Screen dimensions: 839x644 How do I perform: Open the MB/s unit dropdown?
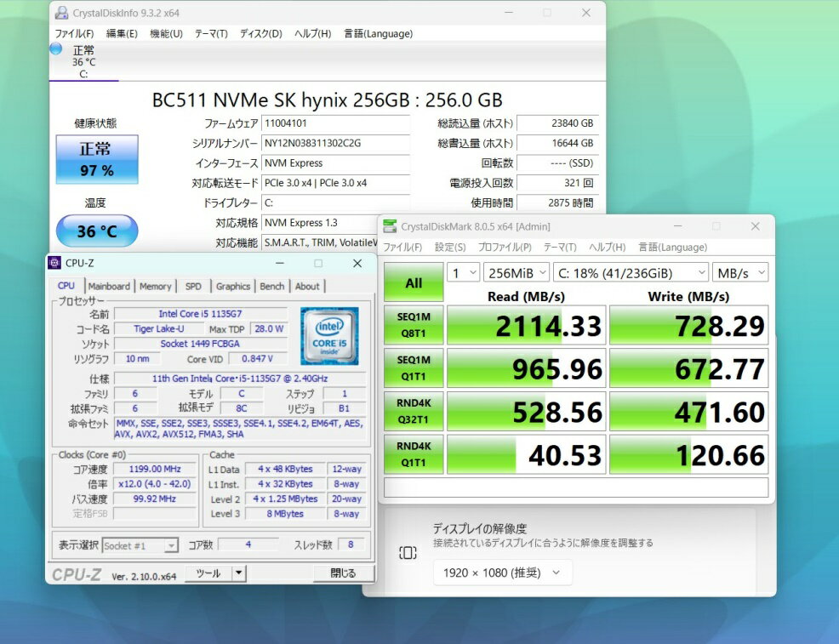click(x=740, y=273)
